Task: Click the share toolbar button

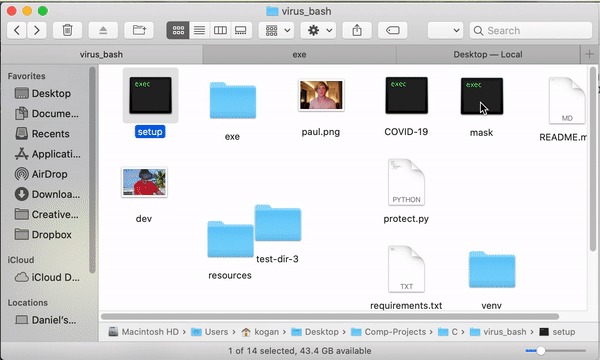Action: click(357, 30)
